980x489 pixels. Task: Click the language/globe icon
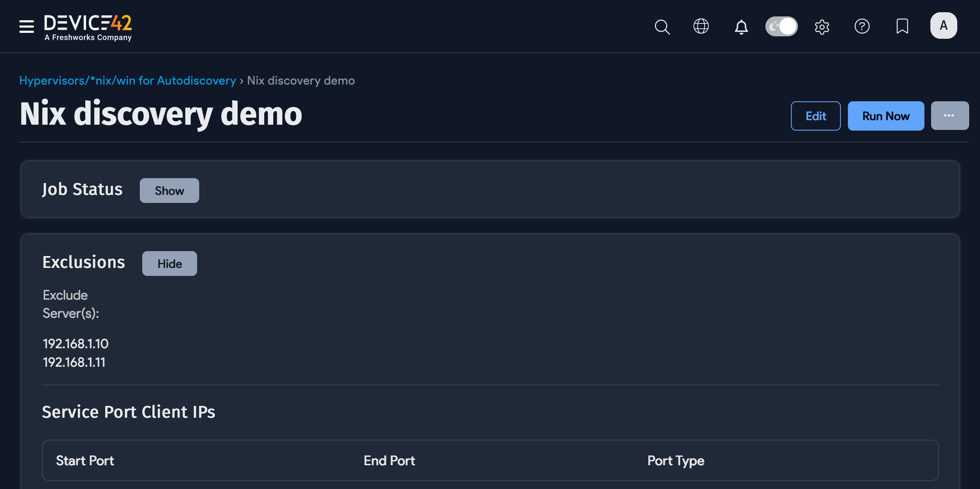701,26
